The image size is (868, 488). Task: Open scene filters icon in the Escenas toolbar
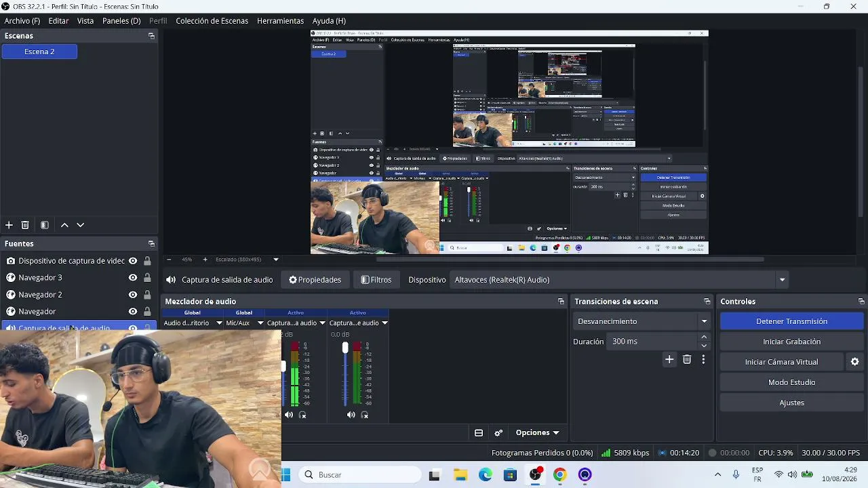point(45,225)
